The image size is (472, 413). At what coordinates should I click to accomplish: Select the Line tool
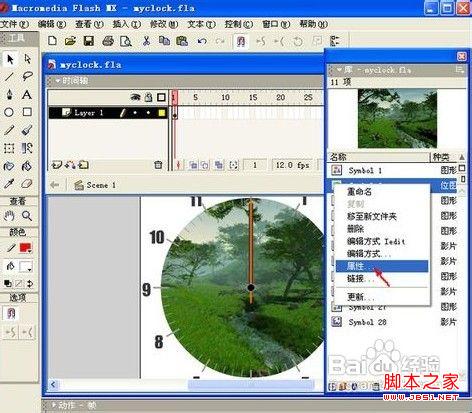click(x=9, y=77)
